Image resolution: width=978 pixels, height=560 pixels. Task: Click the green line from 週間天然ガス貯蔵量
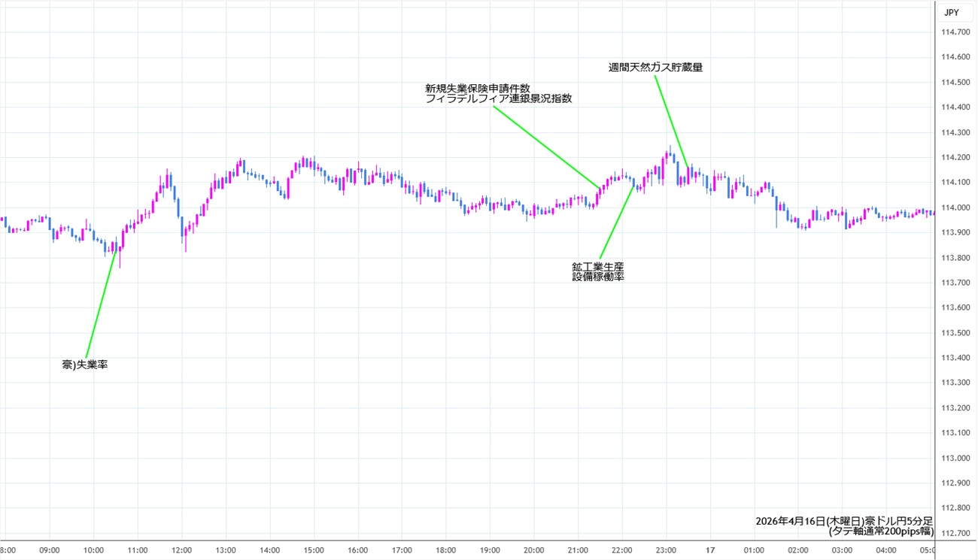coord(672,120)
